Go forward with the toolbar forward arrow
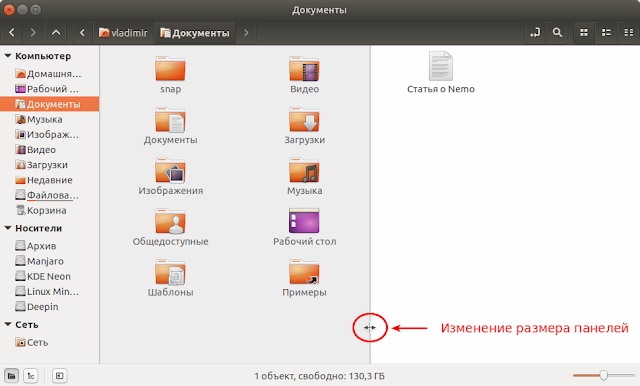Image resolution: width=640 pixels, height=386 pixels. [x=33, y=33]
